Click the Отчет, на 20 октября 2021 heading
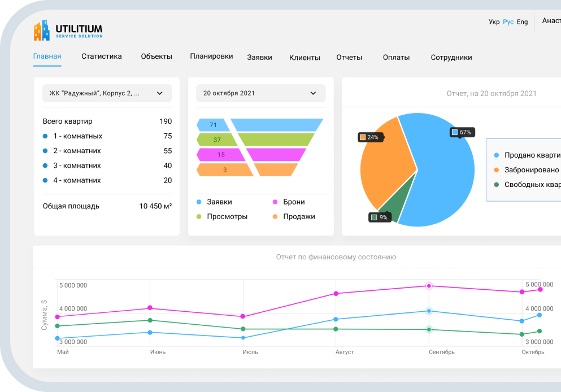This screenshot has height=392, width=561. (x=492, y=93)
